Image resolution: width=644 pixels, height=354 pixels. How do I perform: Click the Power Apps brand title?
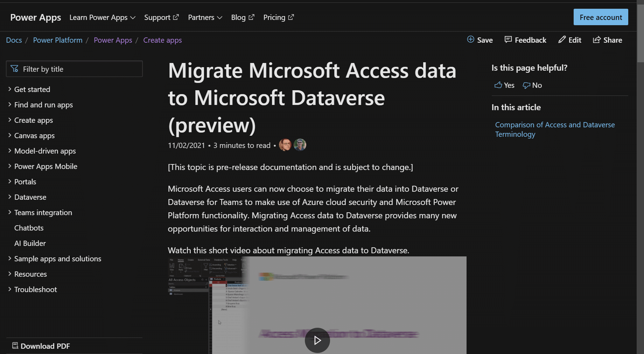click(36, 17)
